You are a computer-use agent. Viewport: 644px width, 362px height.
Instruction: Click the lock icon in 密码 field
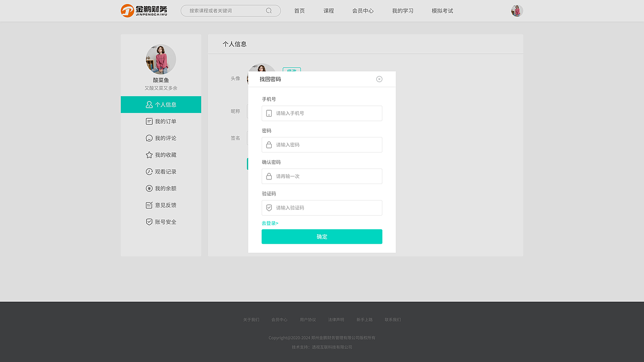tap(269, 145)
